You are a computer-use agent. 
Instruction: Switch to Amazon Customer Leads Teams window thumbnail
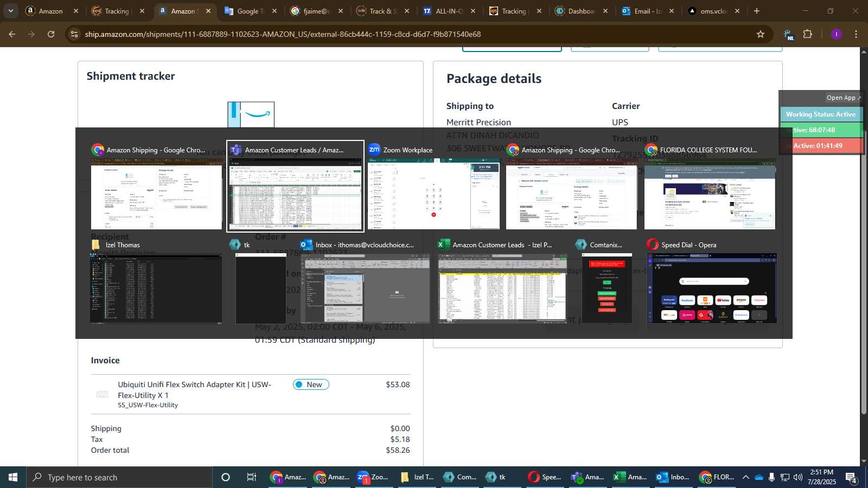pos(295,186)
